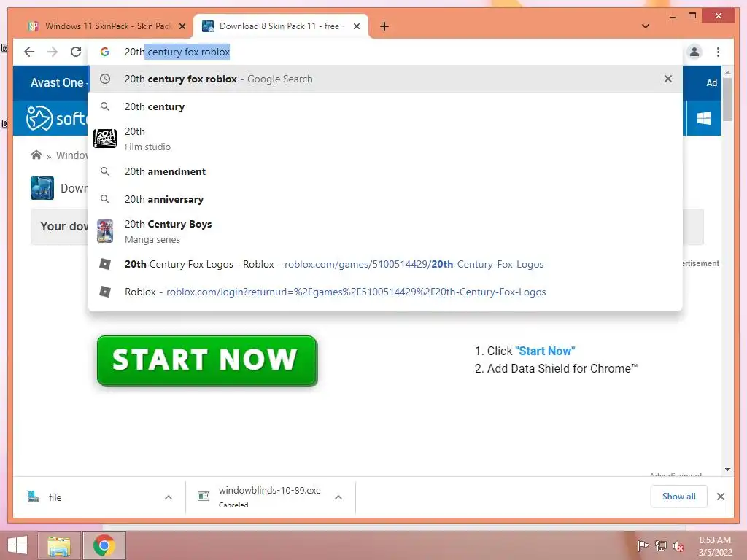Select the '20th century' search suggestion
The image size is (747, 560).
[385, 106]
